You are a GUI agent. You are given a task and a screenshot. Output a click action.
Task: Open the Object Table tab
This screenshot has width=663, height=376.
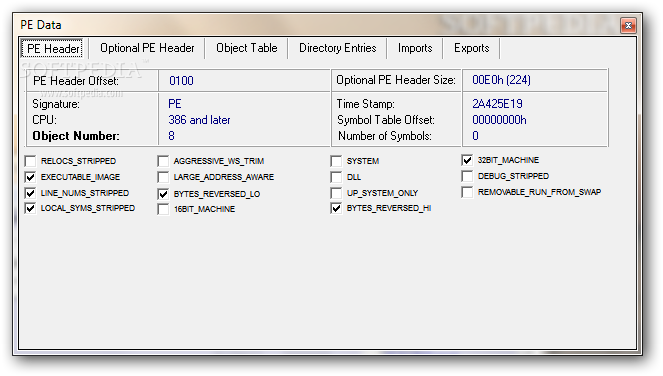pyautogui.click(x=247, y=48)
